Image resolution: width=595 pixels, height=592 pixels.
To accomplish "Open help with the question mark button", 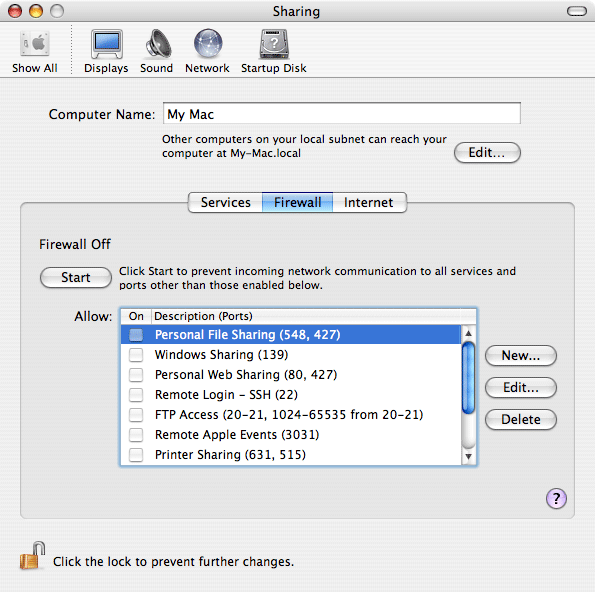I will click(x=556, y=498).
